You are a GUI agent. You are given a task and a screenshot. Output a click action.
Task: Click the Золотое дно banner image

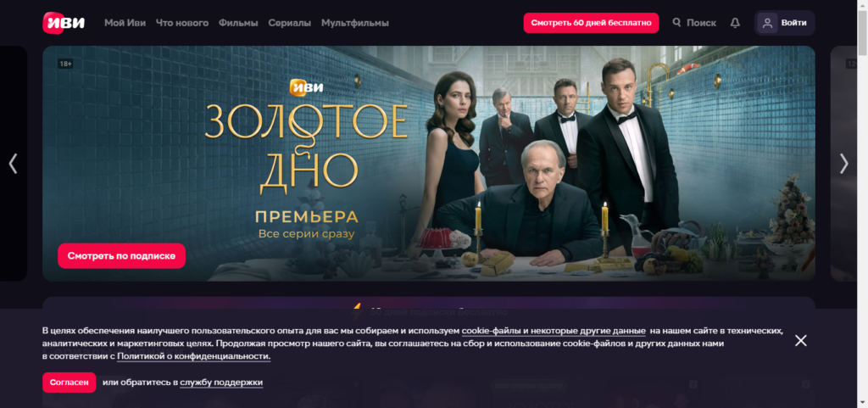[x=428, y=164]
